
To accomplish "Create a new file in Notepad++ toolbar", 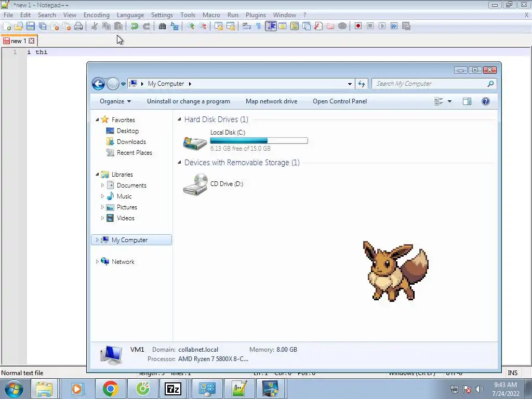I will click(x=7, y=26).
